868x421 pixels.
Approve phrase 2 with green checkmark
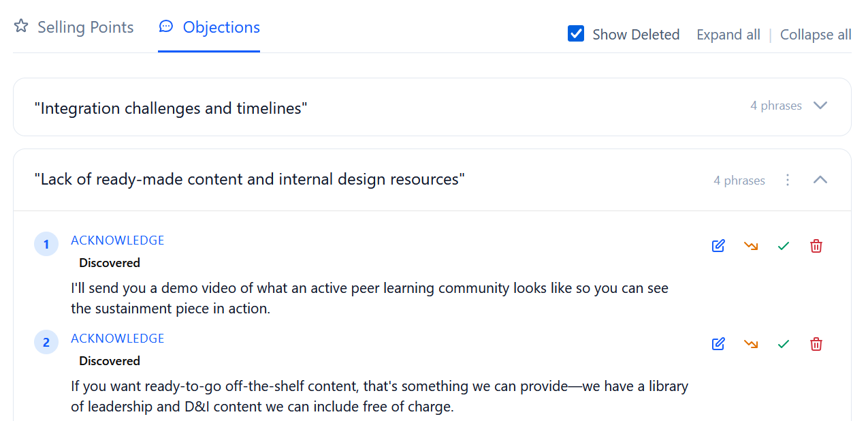(784, 344)
